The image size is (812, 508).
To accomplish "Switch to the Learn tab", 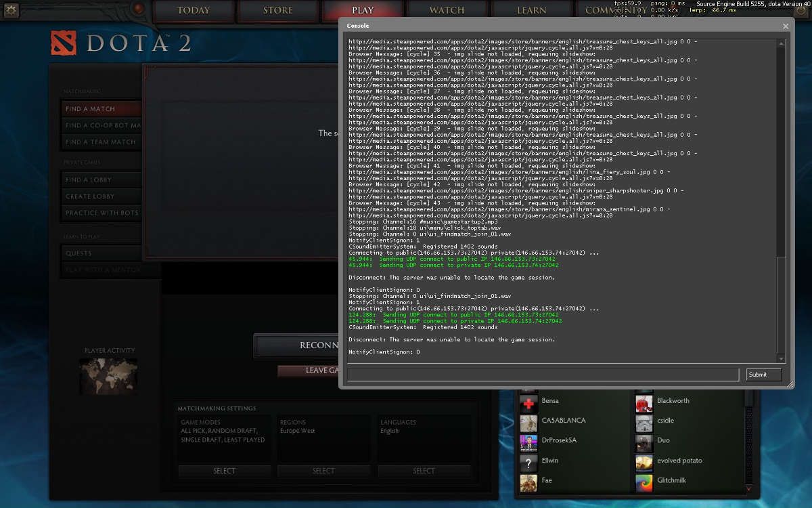I will 532,10.
